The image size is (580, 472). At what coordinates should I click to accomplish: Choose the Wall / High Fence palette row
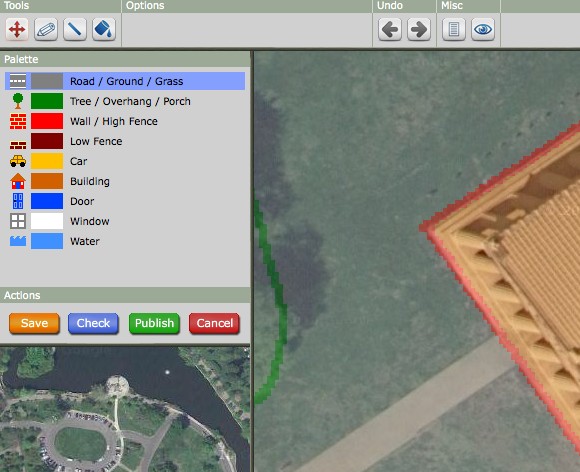[x=125, y=121]
